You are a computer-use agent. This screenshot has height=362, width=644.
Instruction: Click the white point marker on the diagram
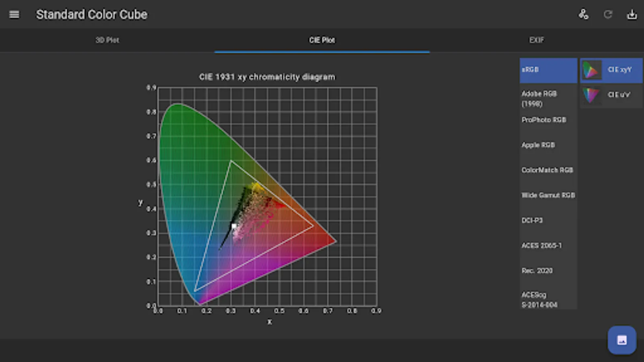(x=234, y=226)
